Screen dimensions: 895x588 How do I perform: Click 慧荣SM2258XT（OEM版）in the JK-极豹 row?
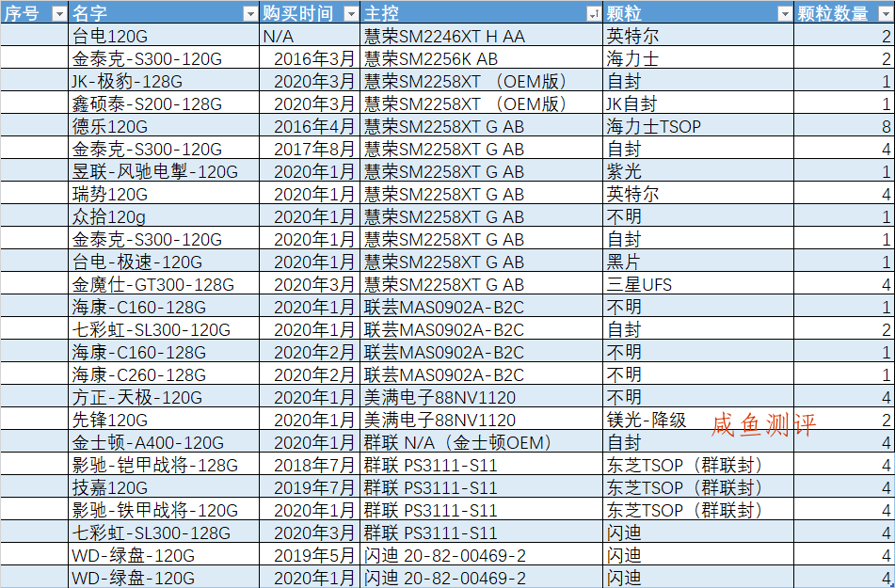481,81
